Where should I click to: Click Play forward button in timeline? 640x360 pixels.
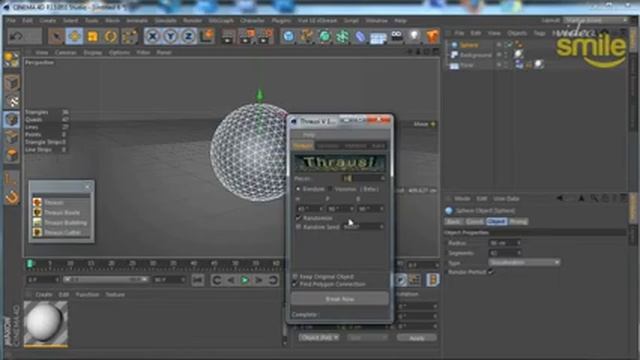click(x=244, y=280)
